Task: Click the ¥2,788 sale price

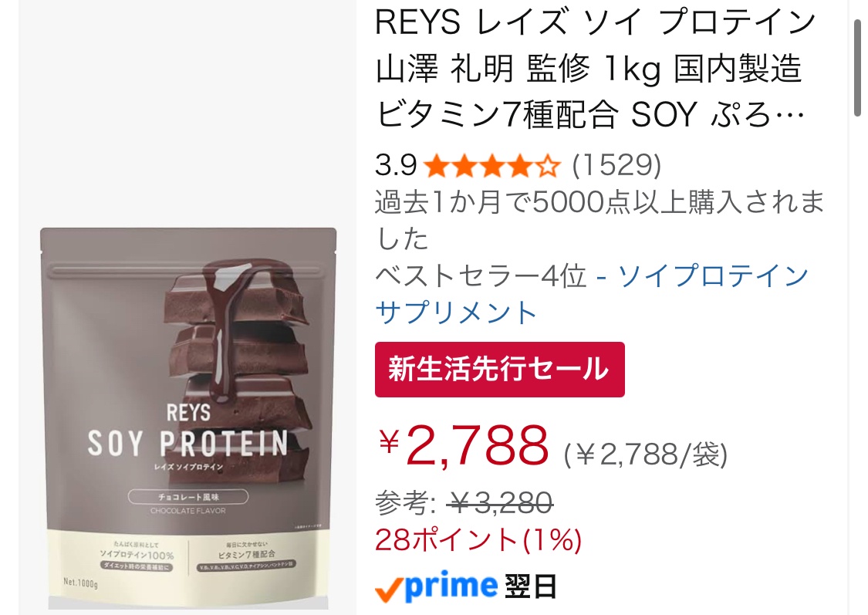Action: coord(464,445)
